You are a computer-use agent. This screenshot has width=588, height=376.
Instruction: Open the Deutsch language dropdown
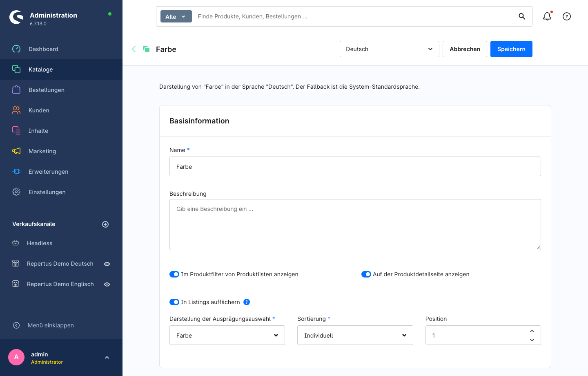click(x=390, y=49)
